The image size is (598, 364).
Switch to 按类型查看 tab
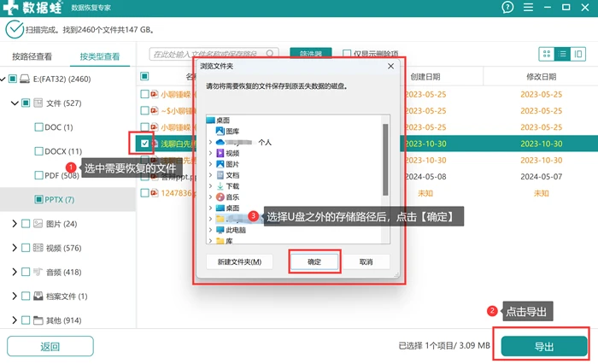(100, 56)
